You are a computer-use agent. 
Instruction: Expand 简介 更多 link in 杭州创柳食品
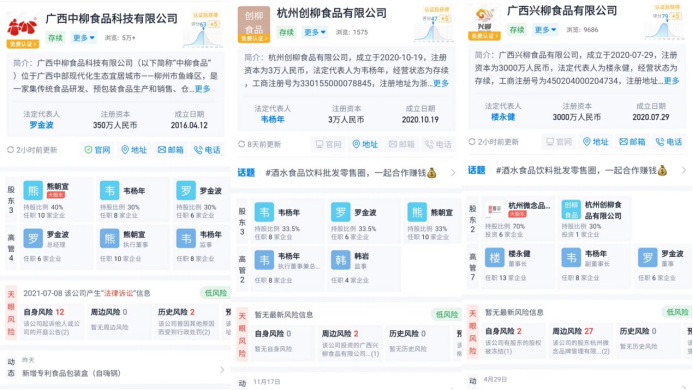pos(441,83)
